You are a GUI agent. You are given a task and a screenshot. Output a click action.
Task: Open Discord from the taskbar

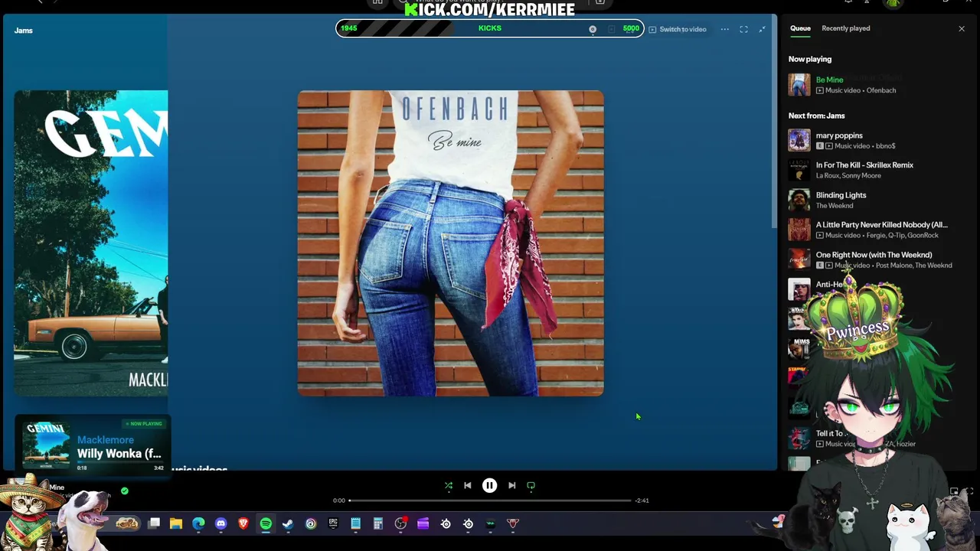coord(221,523)
